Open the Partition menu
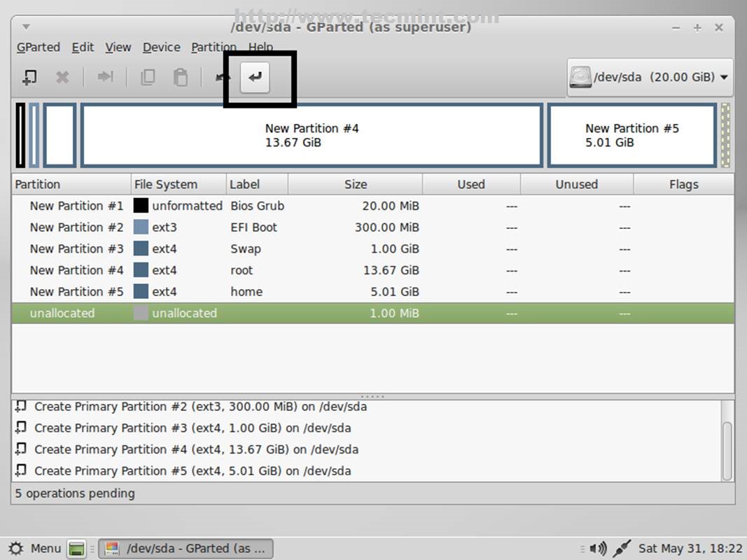This screenshot has height=560, width=747. point(214,48)
